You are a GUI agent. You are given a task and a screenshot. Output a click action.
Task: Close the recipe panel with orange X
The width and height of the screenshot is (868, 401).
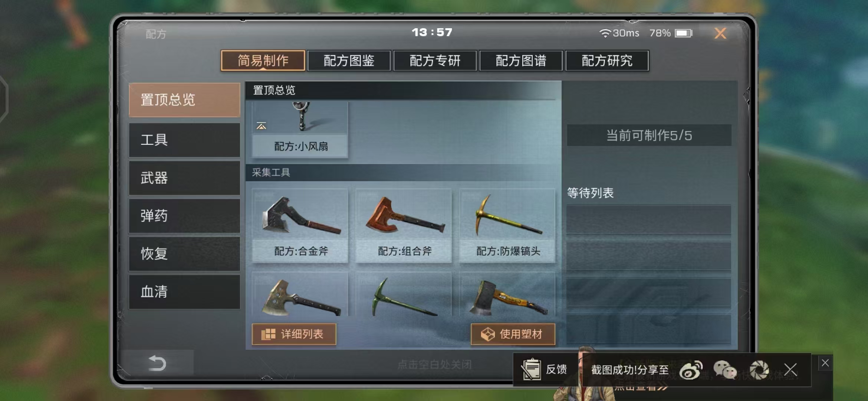pyautogui.click(x=720, y=33)
